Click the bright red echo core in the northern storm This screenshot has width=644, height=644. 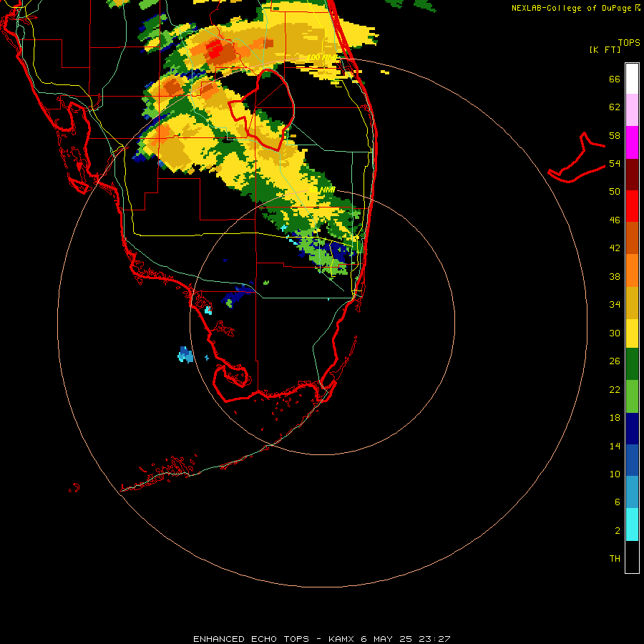click(x=215, y=49)
